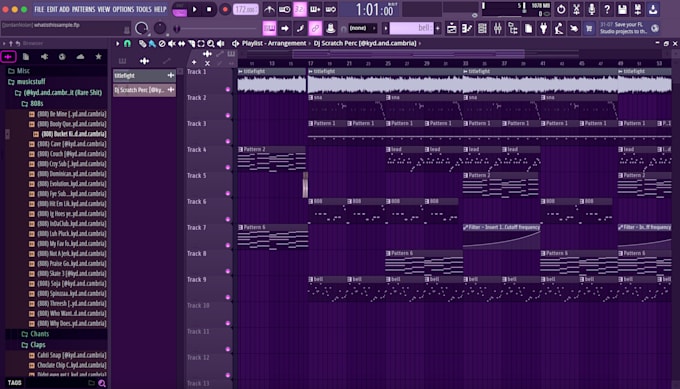Select the (808) Cave sample

(68, 144)
